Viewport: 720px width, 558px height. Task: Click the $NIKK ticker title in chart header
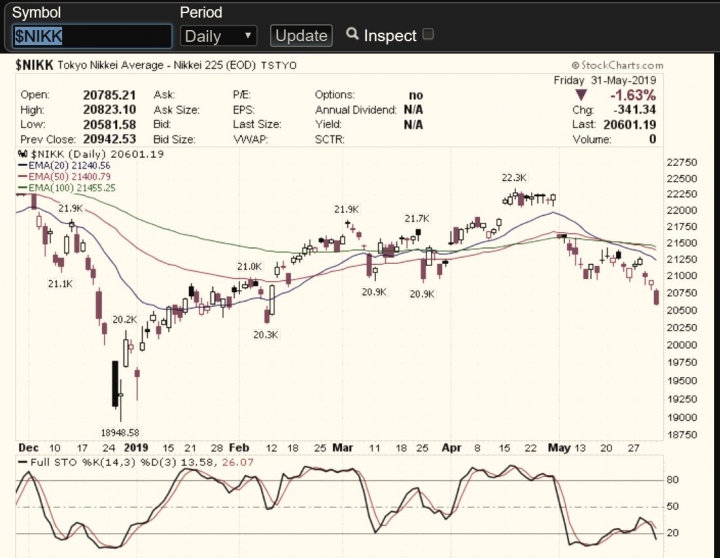click(34, 65)
